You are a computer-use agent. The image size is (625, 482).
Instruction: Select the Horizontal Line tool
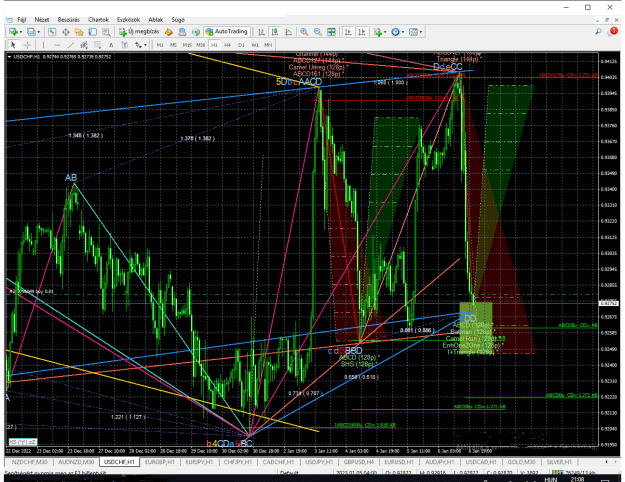tap(57, 45)
